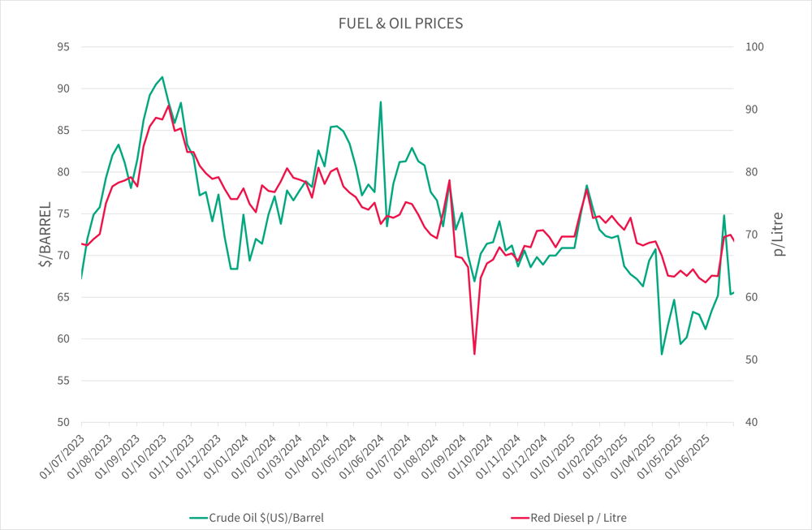Screen dimensions: 812x530
Task: Select the 100 tick on the right axis
Action: click(755, 47)
